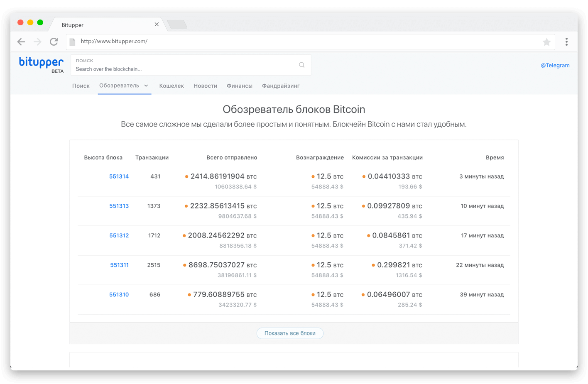Click the browser back arrow
The height and width of the screenshot is (384, 588).
(x=21, y=42)
